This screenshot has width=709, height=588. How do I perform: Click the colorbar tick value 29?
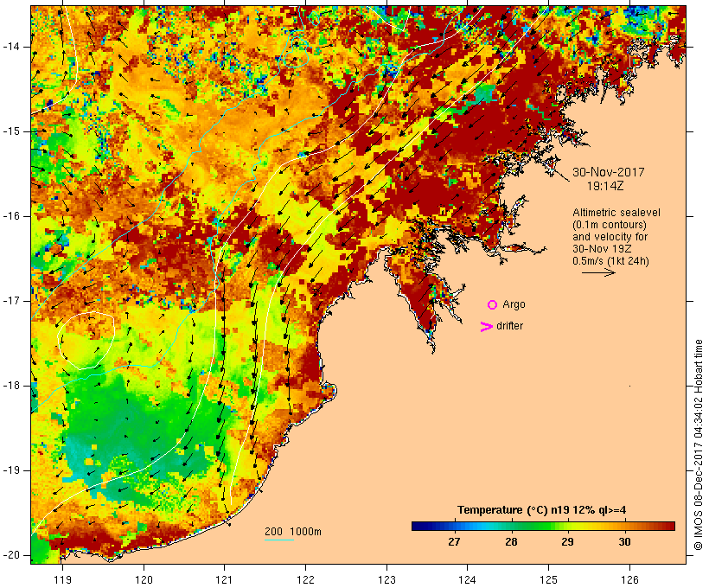567,542
